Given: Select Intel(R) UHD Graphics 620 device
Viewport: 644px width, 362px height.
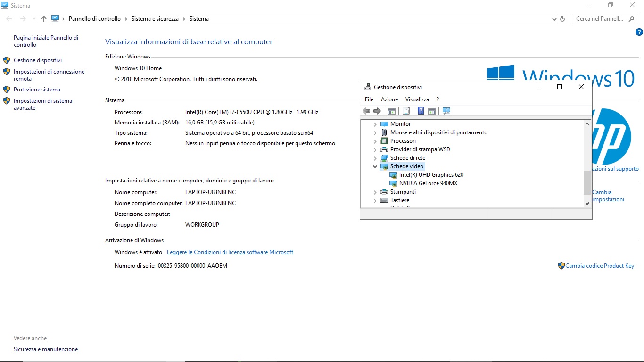Looking at the screenshot, I should (431, 175).
